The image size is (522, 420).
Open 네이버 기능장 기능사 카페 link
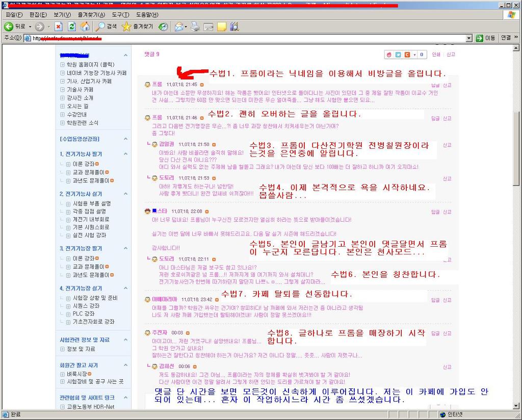point(96,73)
